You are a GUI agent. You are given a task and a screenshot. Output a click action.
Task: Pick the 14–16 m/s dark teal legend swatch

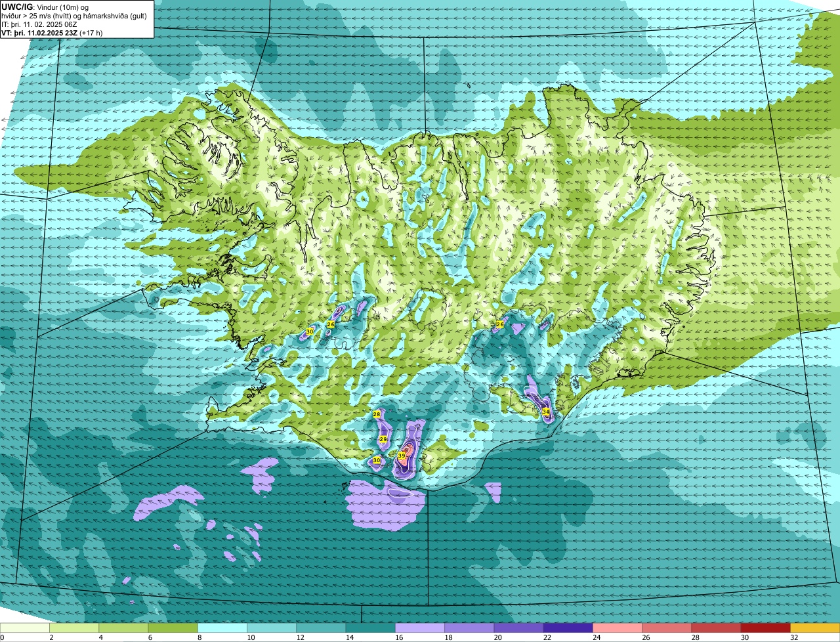click(370, 628)
